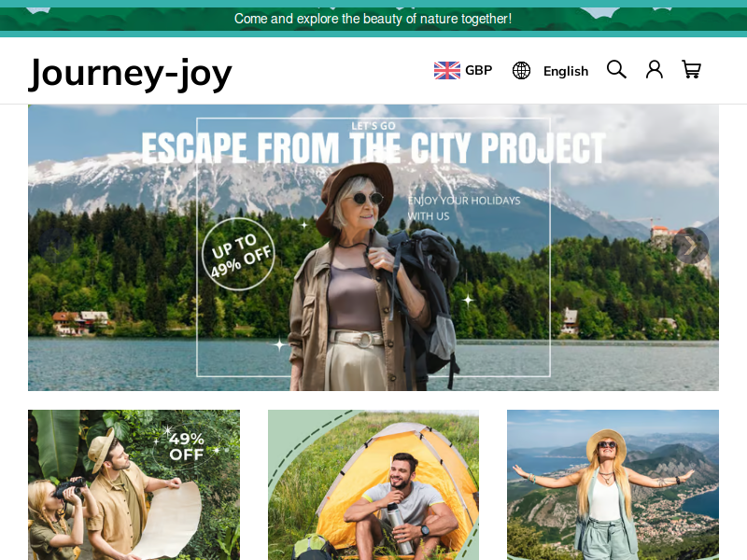Open the man by yellow tent thumbnail
This screenshot has height=560, width=747.
pos(373,484)
